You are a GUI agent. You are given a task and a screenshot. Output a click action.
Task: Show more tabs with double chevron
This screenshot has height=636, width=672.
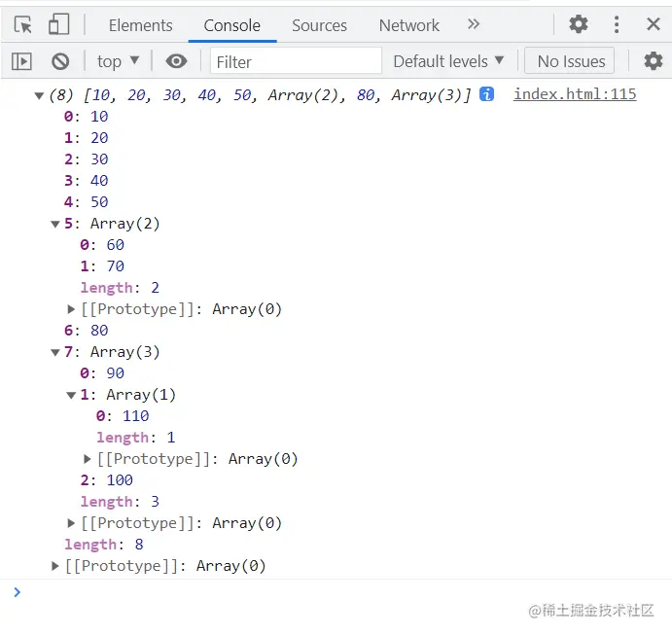[x=474, y=24]
